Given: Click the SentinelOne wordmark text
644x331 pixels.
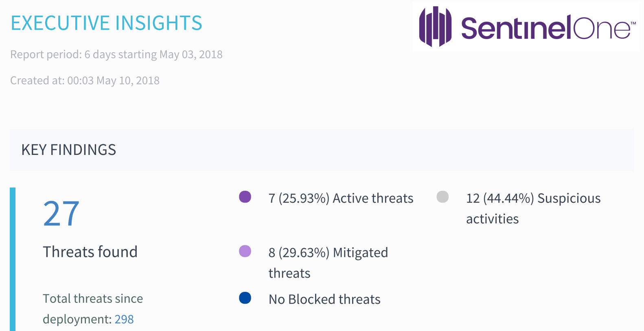Looking at the screenshot, I should (x=545, y=28).
